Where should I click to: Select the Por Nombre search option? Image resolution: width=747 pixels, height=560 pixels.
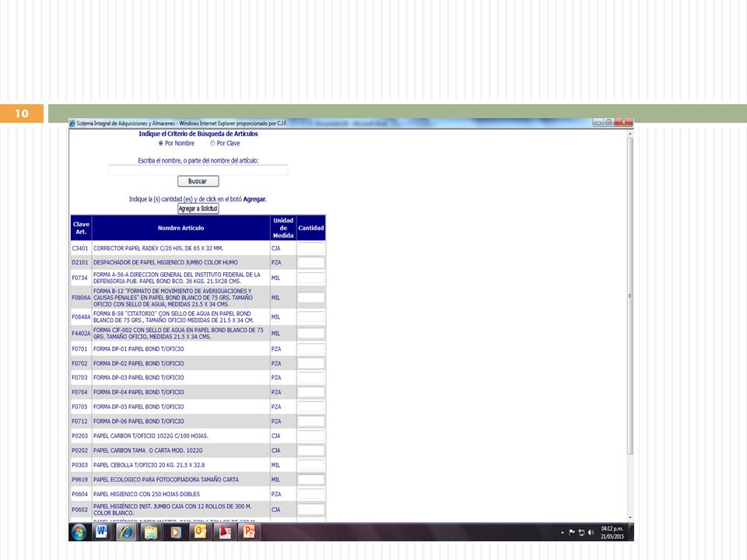(x=161, y=143)
